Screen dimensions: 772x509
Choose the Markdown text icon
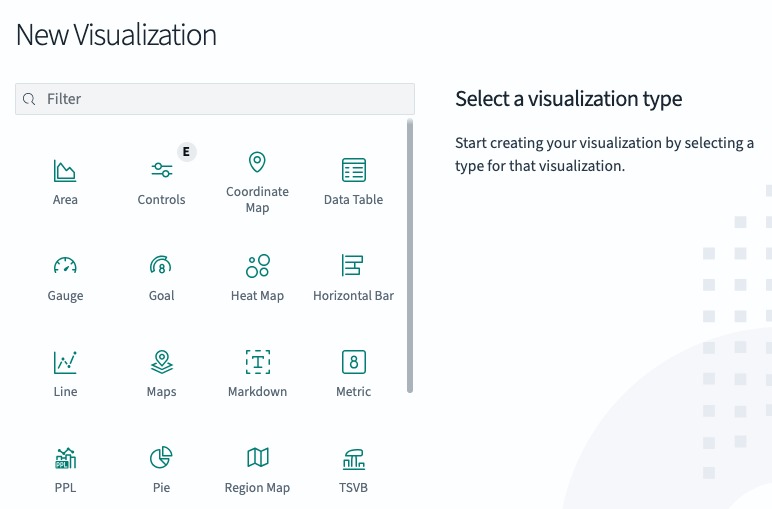(x=257, y=362)
